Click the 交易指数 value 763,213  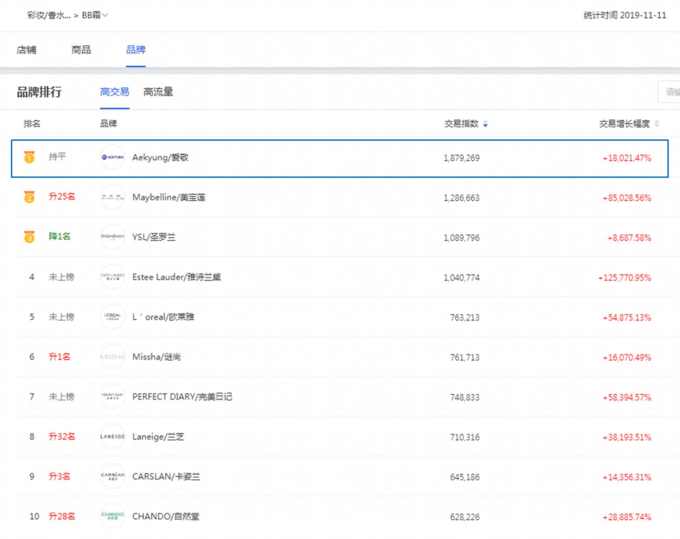(x=465, y=317)
